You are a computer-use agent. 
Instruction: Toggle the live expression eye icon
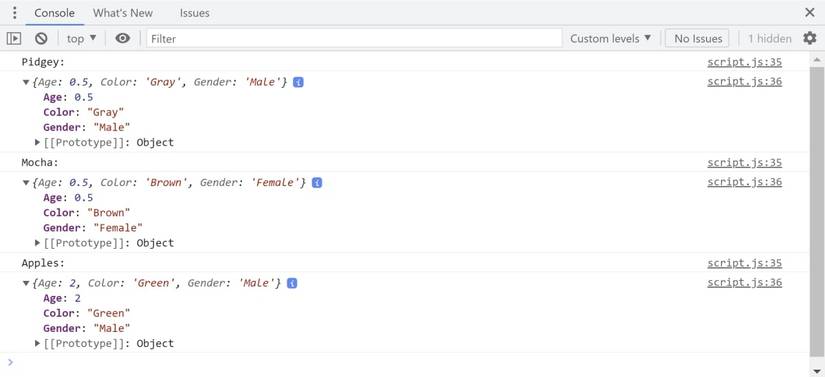click(x=123, y=38)
